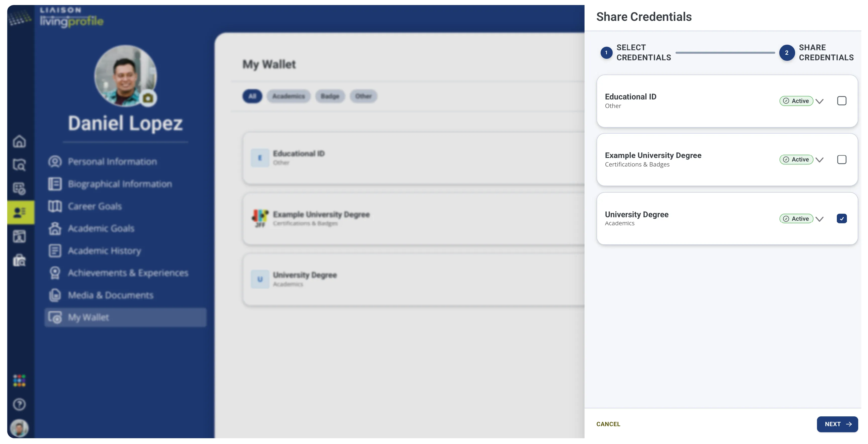This screenshot has height=444, width=868.
Task: Select the Academics filter tab
Action: (x=288, y=96)
